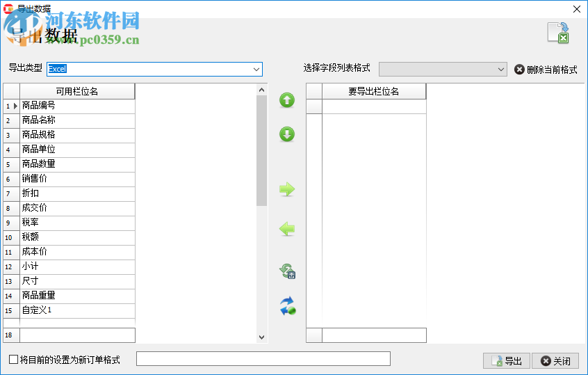Click scrollbar down arrow in available fields
This screenshot has height=375, width=588.
point(262,337)
